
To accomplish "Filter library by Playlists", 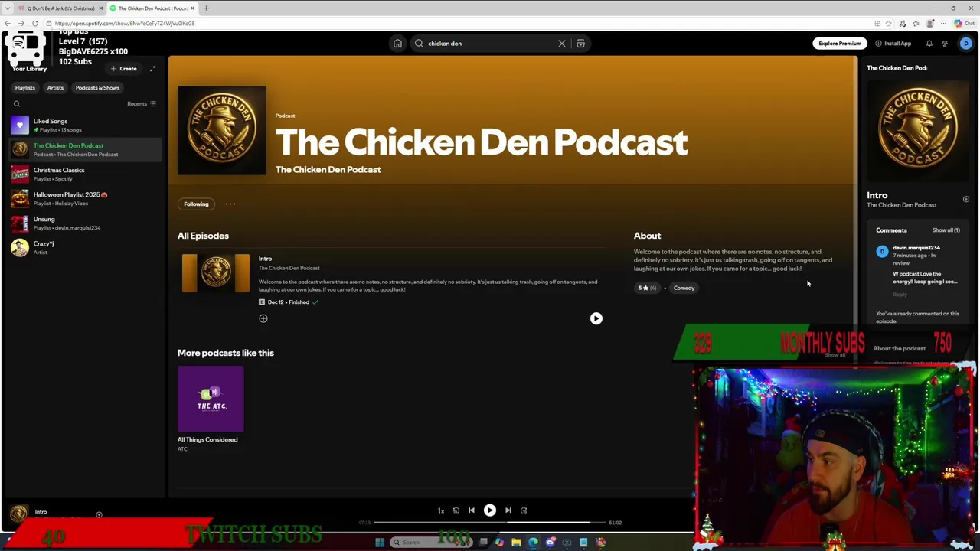I will pos(25,88).
